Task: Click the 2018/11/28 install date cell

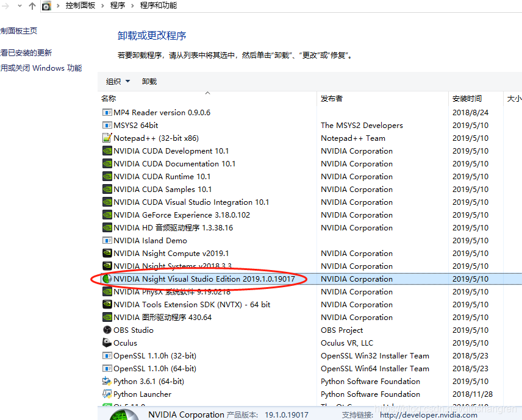Action: 473,394
